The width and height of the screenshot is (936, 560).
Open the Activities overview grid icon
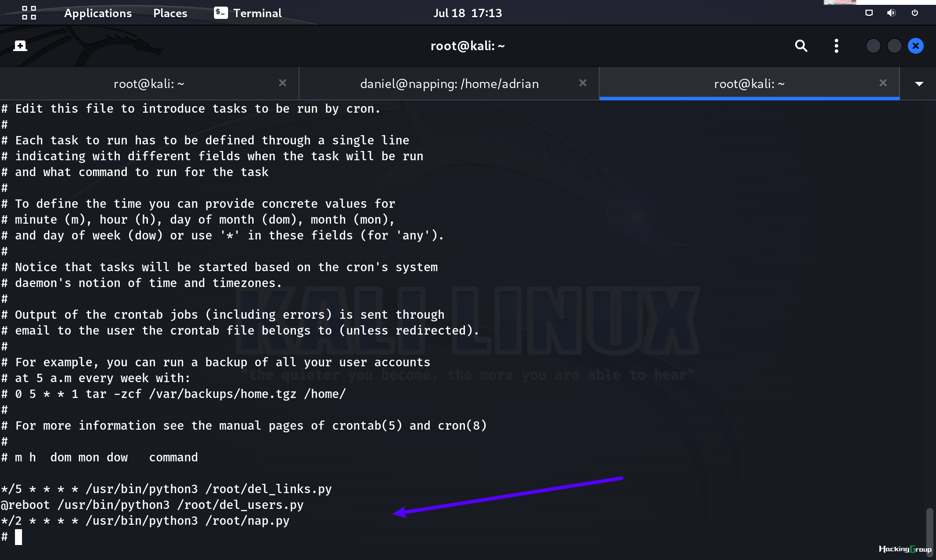pyautogui.click(x=29, y=13)
